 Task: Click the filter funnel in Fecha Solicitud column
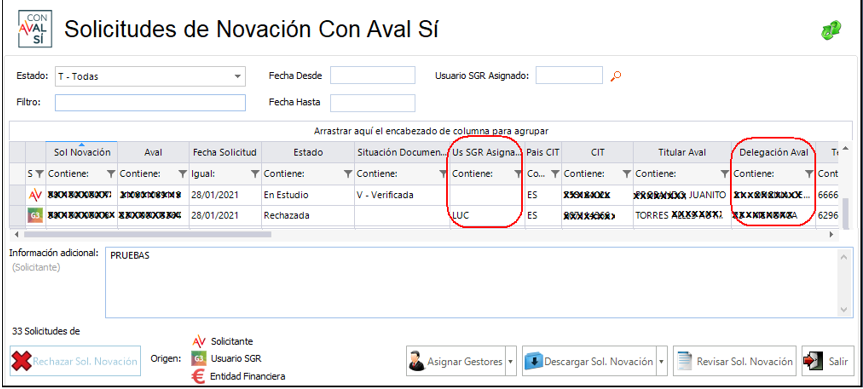pyautogui.click(x=255, y=174)
